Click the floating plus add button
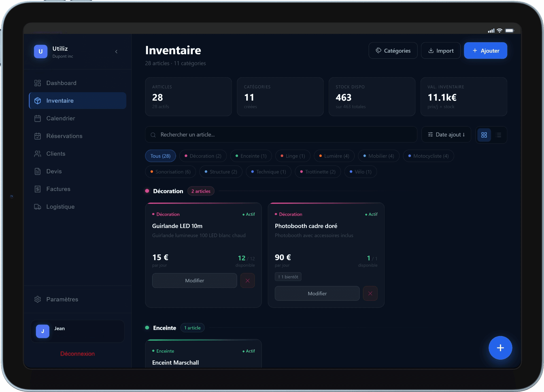 (500, 348)
